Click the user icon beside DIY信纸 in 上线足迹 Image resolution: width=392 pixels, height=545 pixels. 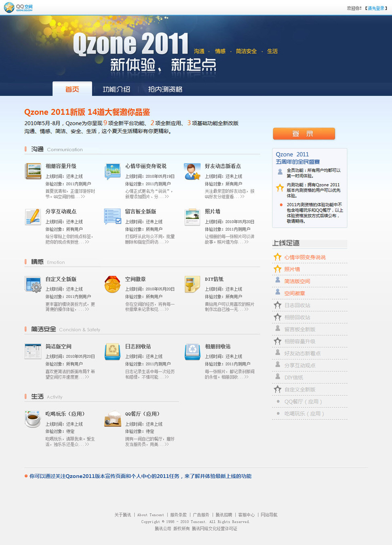click(278, 376)
